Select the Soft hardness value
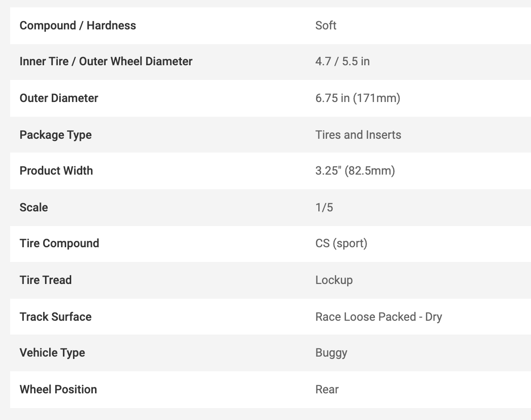Image resolution: width=531 pixels, height=420 pixels. point(326,25)
